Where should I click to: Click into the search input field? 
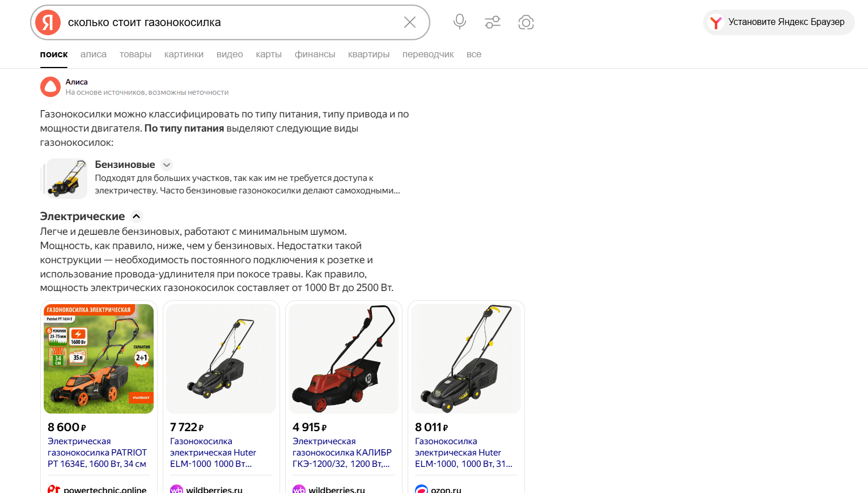click(x=230, y=23)
